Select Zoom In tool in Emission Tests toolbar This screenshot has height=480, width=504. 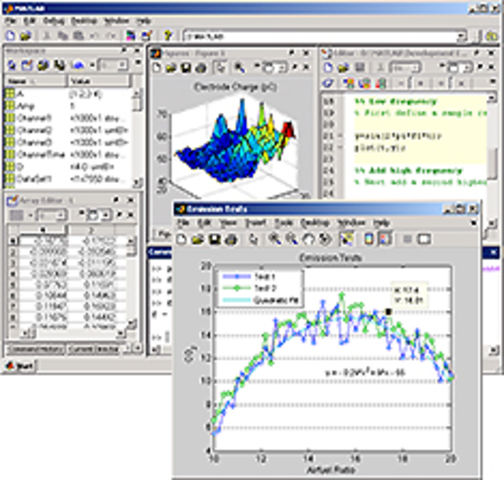275,239
